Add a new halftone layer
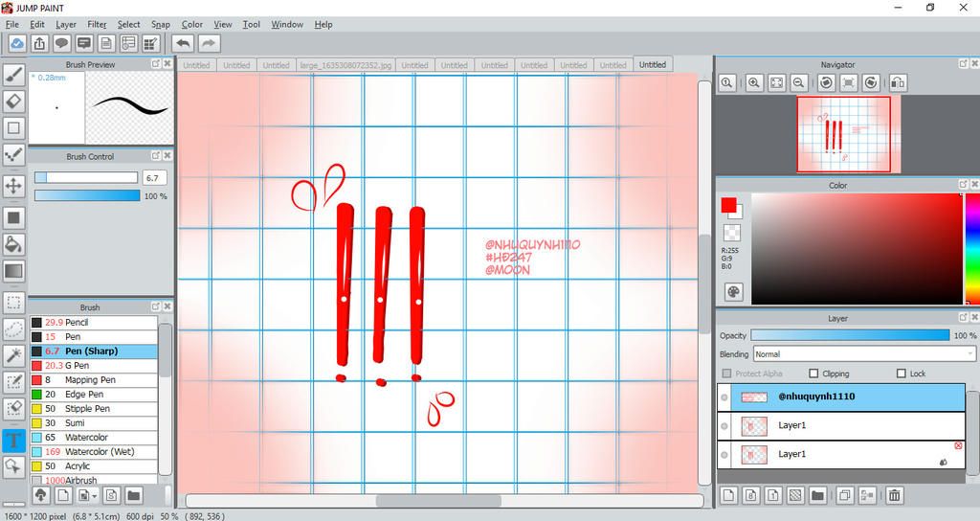Viewport: 980px width, 521px height. tap(795, 495)
